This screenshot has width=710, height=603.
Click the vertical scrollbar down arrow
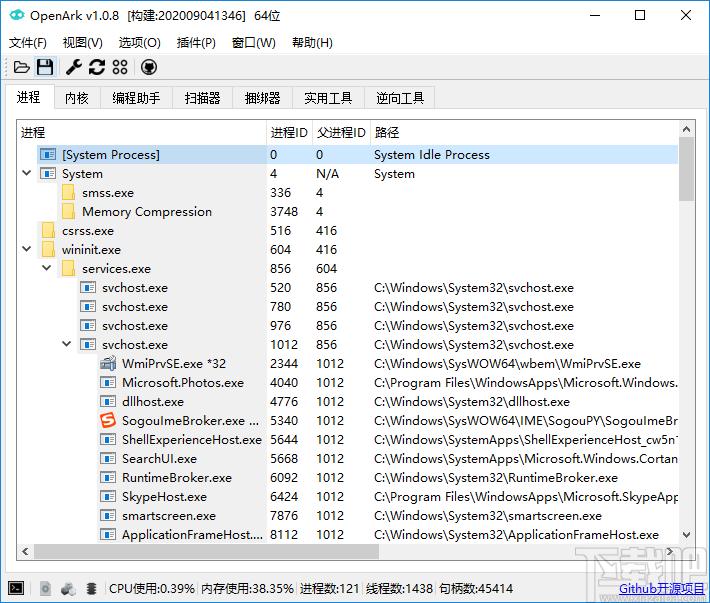click(686, 535)
